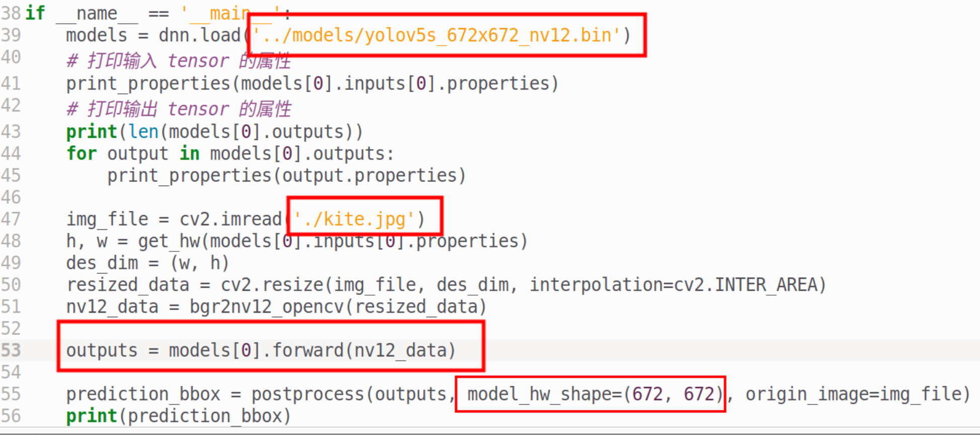980x435 pixels.
Task: Click line number 53 in gutter
Action: click(11, 350)
